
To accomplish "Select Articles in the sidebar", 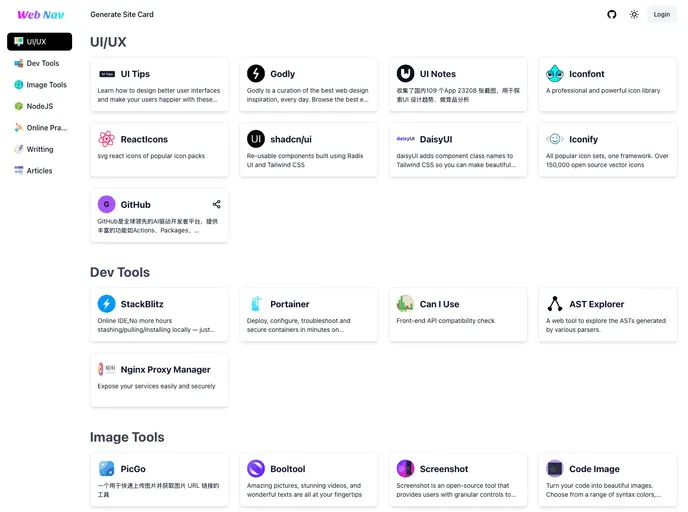I will [39, 171].
